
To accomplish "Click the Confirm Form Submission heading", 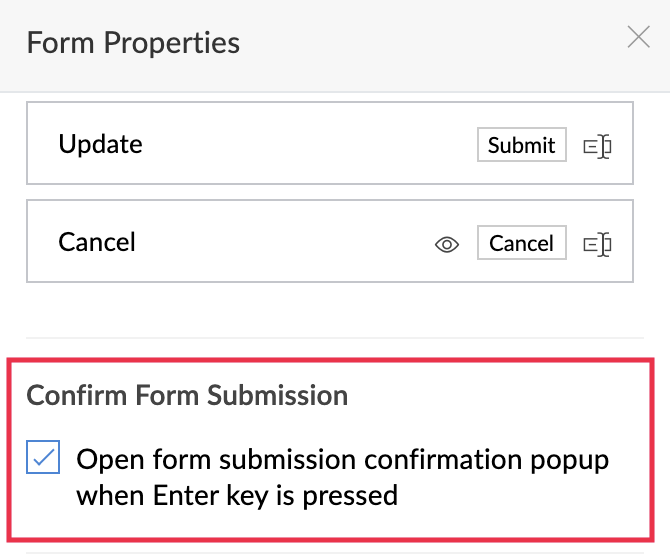I will [x=187, y=395].
